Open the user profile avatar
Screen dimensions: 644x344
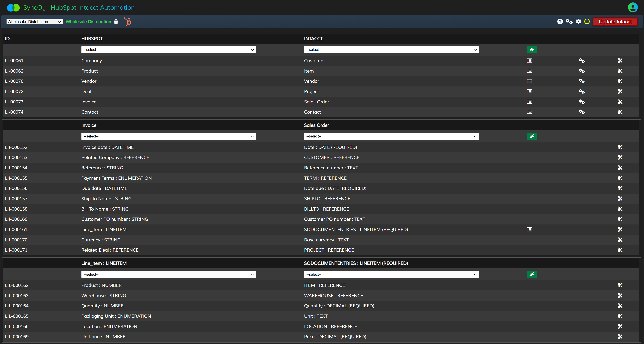633,7
